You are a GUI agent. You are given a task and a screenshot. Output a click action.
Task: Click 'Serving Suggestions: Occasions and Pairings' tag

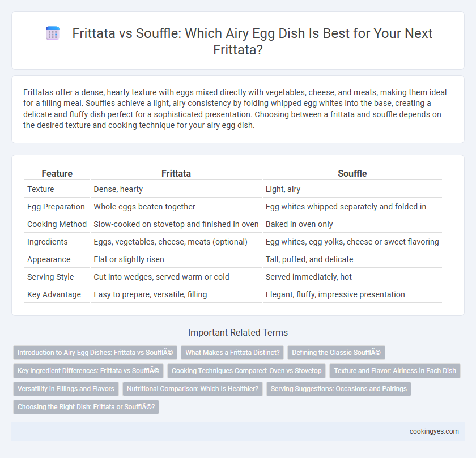338,389
